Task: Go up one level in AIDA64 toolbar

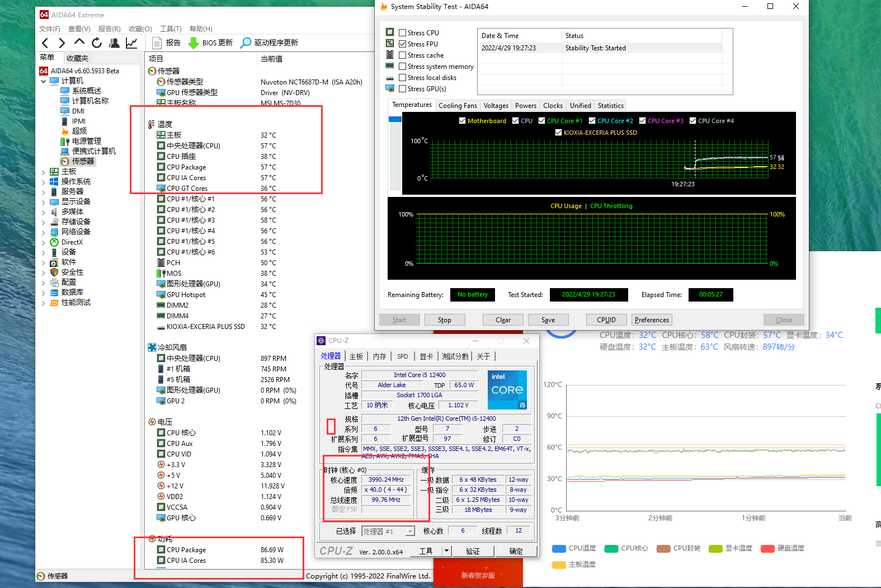Action: click(79, 43)
